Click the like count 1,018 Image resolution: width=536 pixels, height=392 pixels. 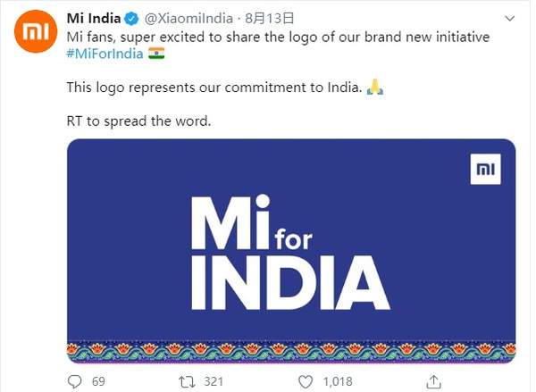337,382
